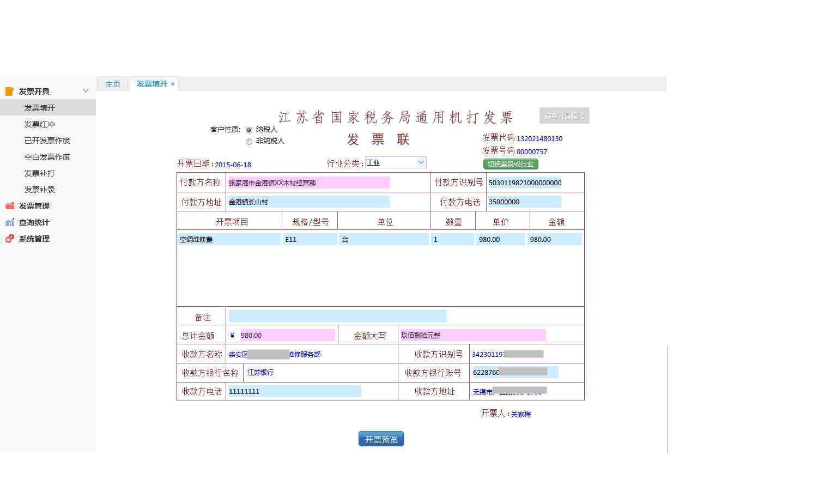This screenshot has width=837, height=504.
Task: Click the 备注 input field
Action: (337, 316)
